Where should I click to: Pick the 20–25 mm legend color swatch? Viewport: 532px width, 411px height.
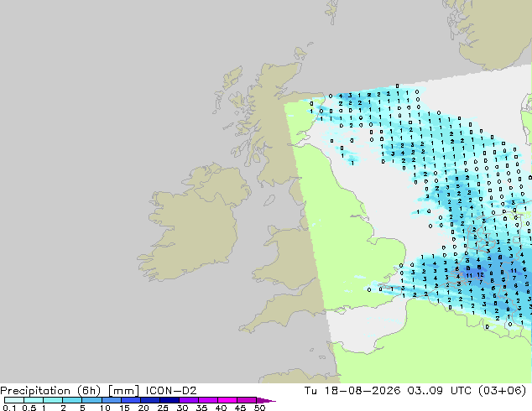click(x=150, y=400)
